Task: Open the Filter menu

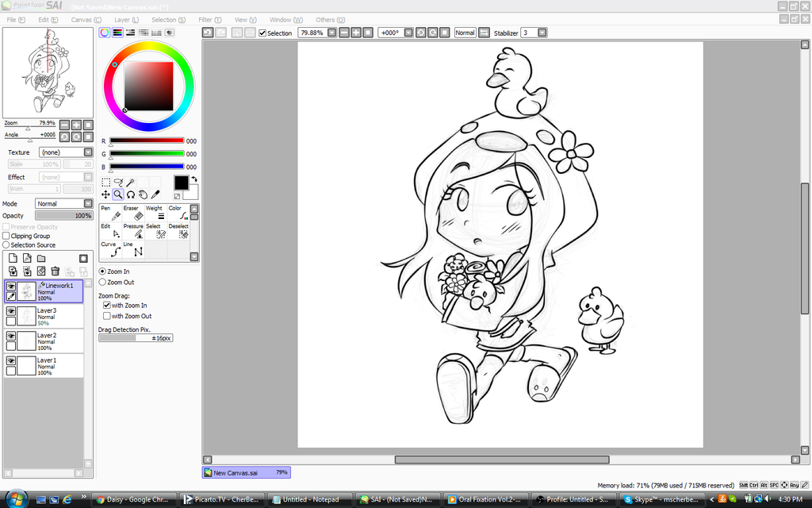Action: click(x=209, y=20)
